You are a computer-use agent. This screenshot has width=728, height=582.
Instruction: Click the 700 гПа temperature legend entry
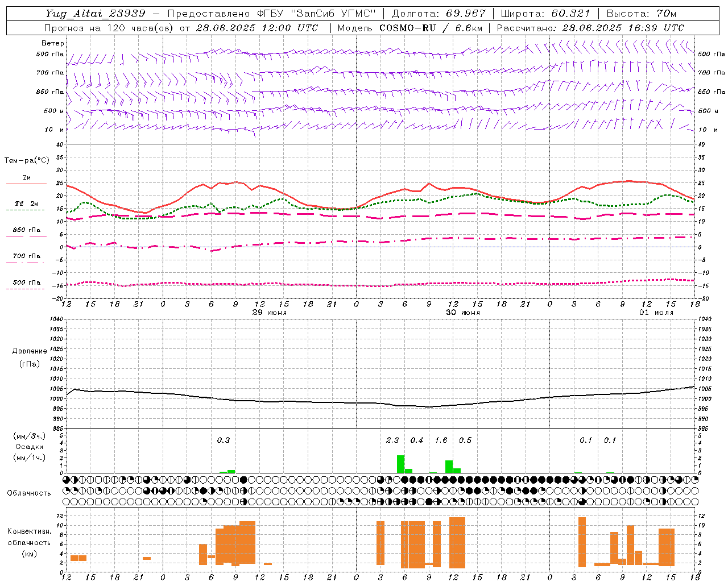(x=27, y=256)
